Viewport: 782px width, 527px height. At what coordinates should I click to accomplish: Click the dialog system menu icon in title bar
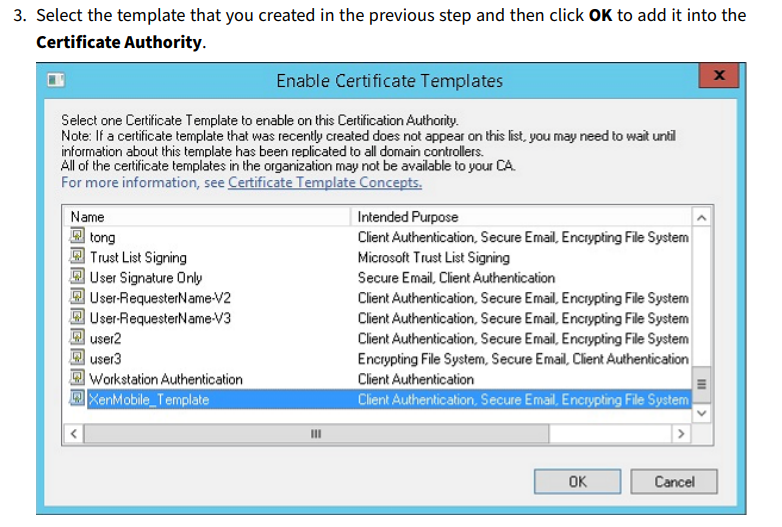point(56,80)
